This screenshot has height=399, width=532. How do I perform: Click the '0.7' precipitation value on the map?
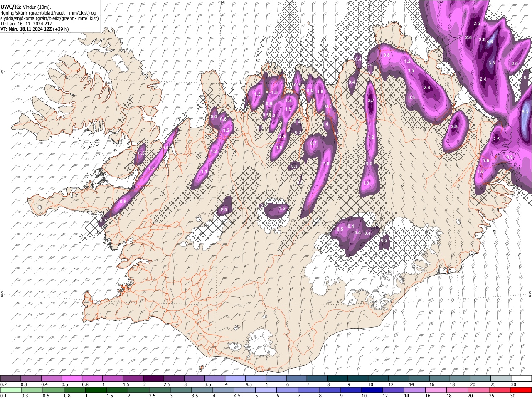coord(313,143)
